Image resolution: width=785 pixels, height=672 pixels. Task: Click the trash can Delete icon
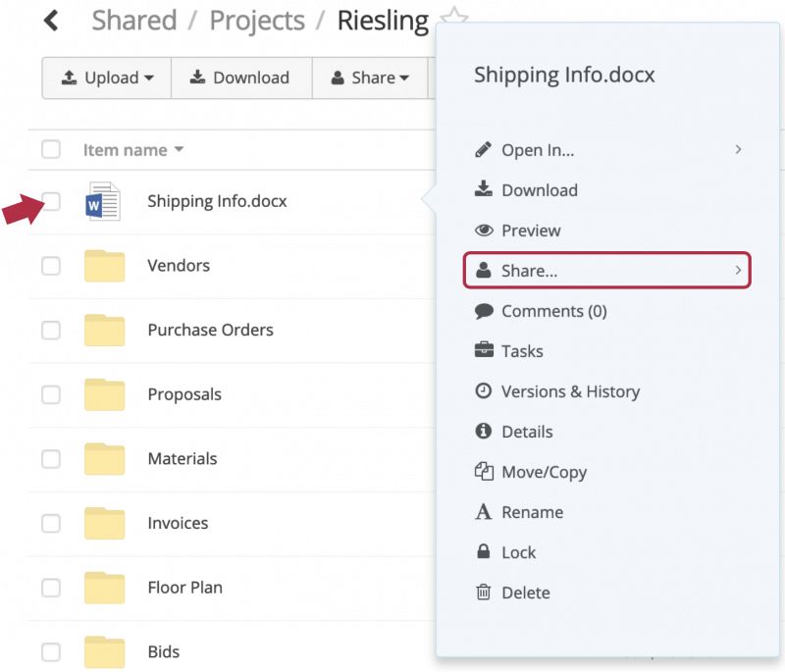[483, 592]
